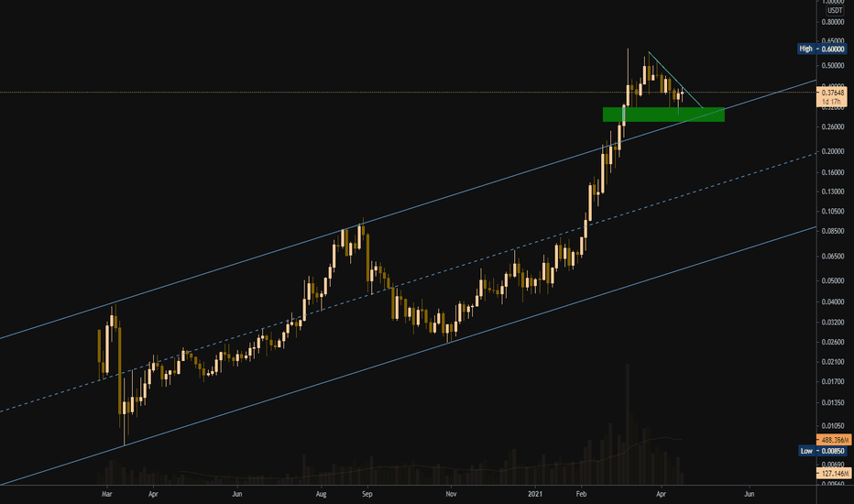Click the Mar label on time axis
The width and height of the screenshot is (854, 504).
click(106, 494)
